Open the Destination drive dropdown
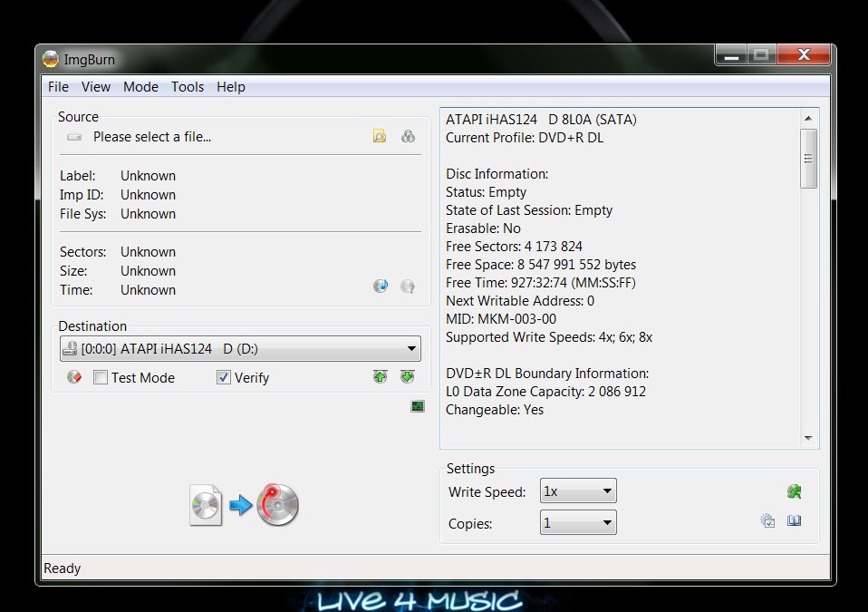This screenshot has width=868, height=612. (x=240, y=348)
